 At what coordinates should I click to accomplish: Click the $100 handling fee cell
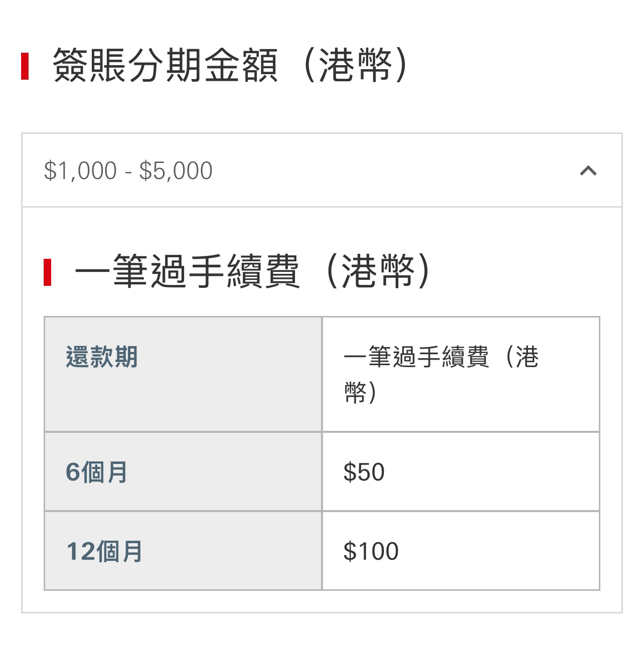coord(461,551)
